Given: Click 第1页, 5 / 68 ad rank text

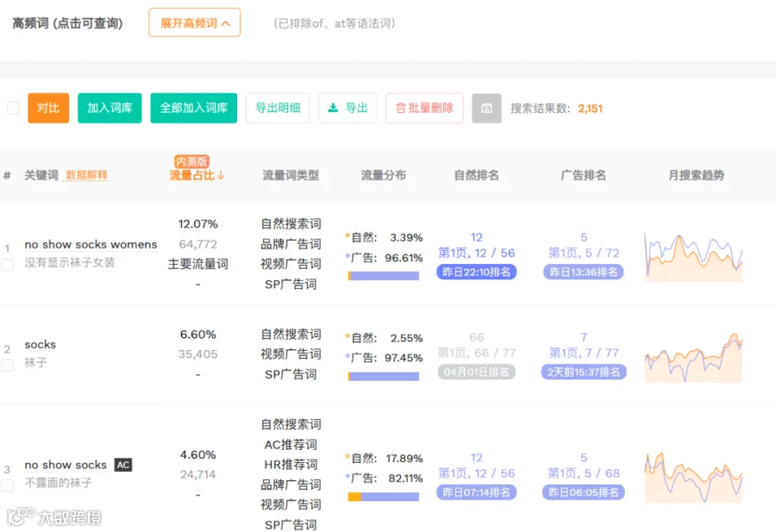Looking at the screenshot, I should (x=584, y=473).
